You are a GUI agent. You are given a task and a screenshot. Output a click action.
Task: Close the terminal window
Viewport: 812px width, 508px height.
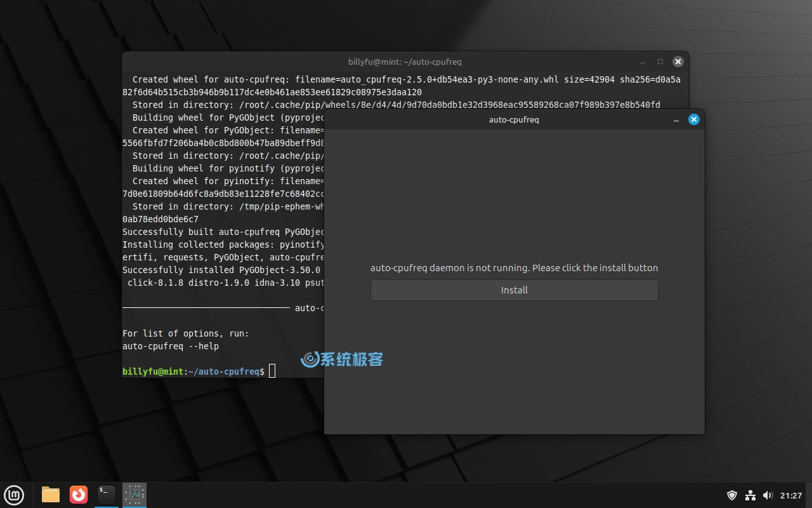click(678, 62)
